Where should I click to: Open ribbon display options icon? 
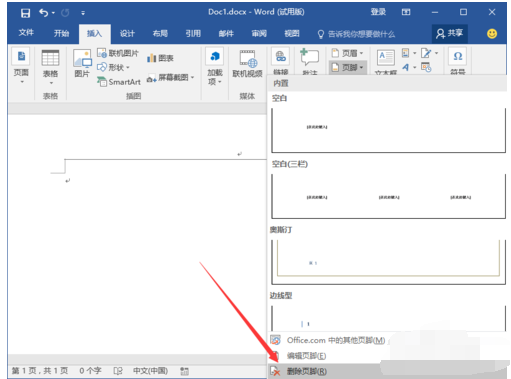click(x=406, y=12)
